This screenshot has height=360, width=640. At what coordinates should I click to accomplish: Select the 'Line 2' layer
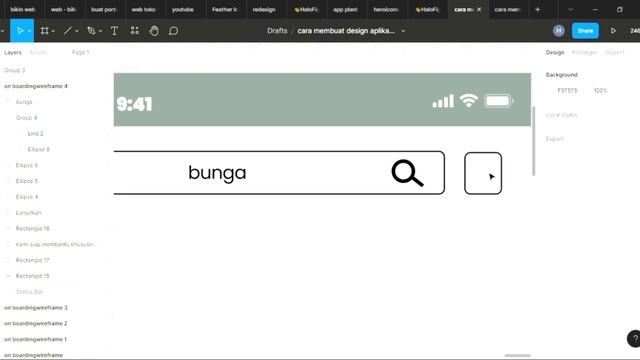click(x=36, y=133)
